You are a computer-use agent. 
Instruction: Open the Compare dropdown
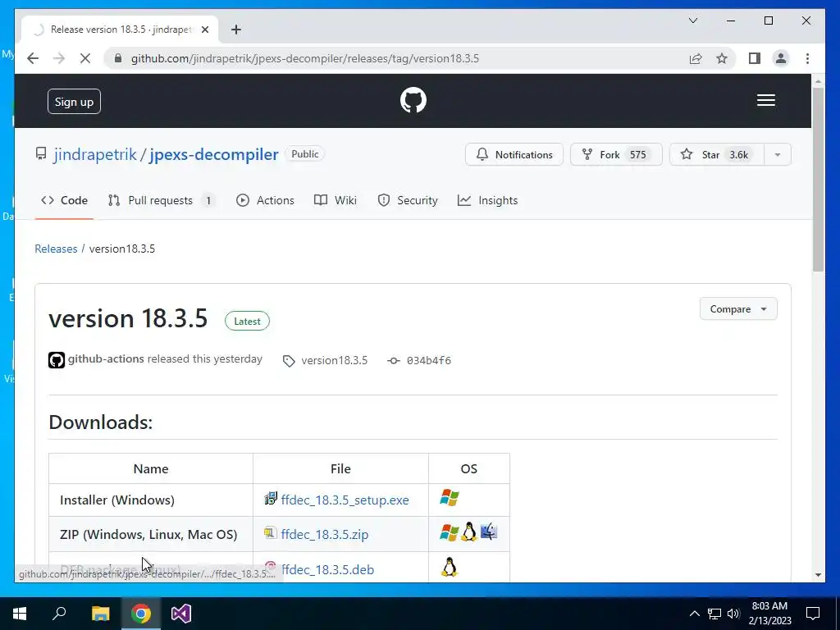pyautogui.click(x=737, y=309)
